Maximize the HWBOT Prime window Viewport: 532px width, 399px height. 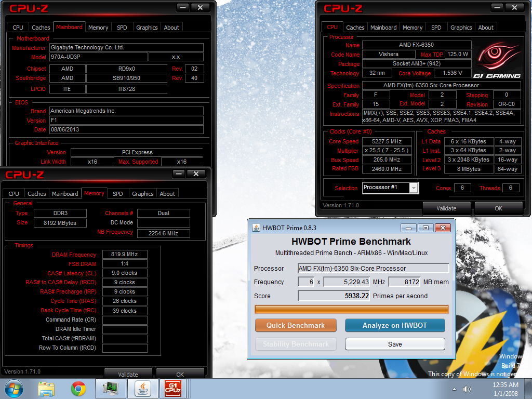coord(425,228)
